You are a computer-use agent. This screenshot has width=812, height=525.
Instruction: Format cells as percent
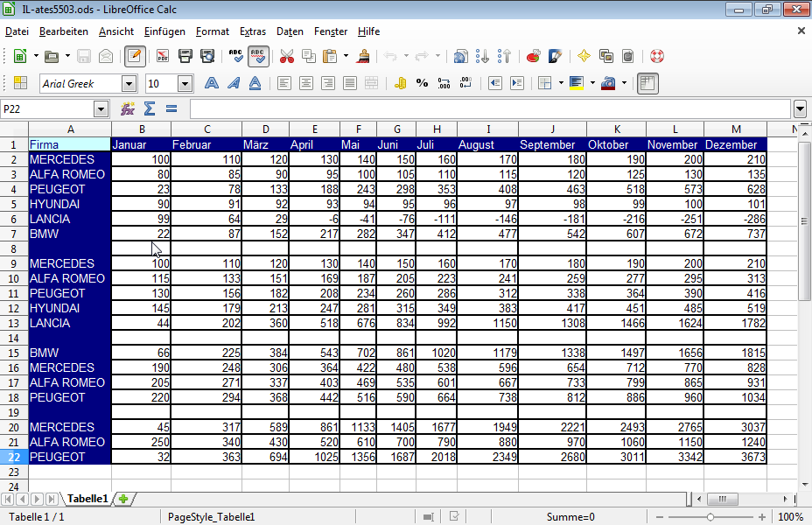(x=422, y=83)
